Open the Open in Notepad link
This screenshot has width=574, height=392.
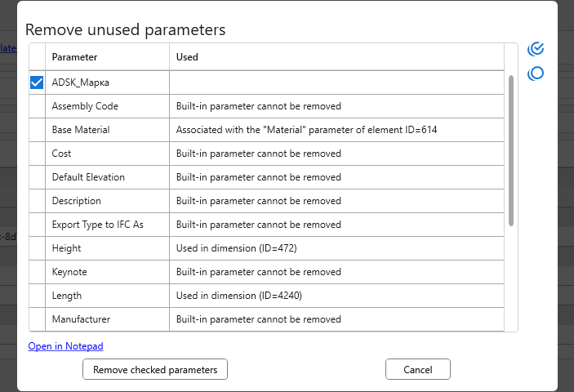pyautogui.click(x=65, y=346)
